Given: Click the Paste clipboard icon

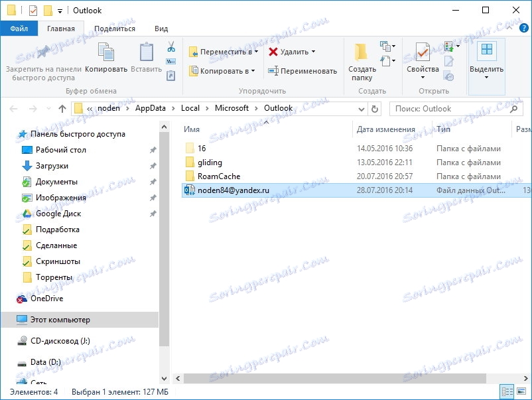Looking at the screenshot, I should 147,52.
